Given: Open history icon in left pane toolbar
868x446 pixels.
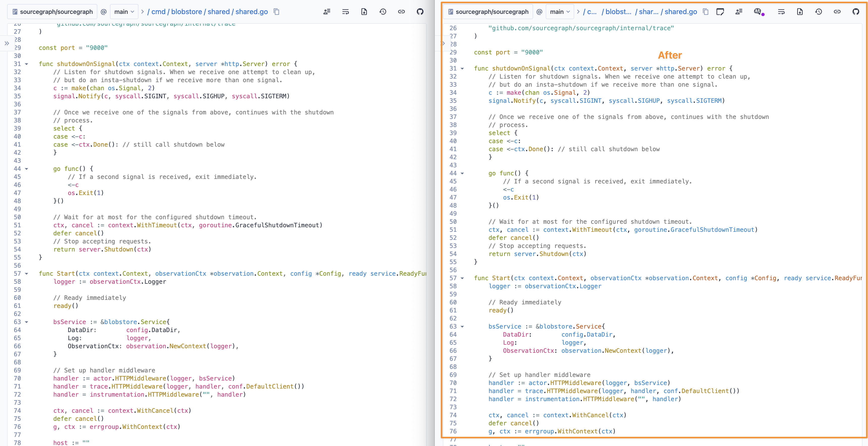Looking at the screenshot, I should point(383,12).
